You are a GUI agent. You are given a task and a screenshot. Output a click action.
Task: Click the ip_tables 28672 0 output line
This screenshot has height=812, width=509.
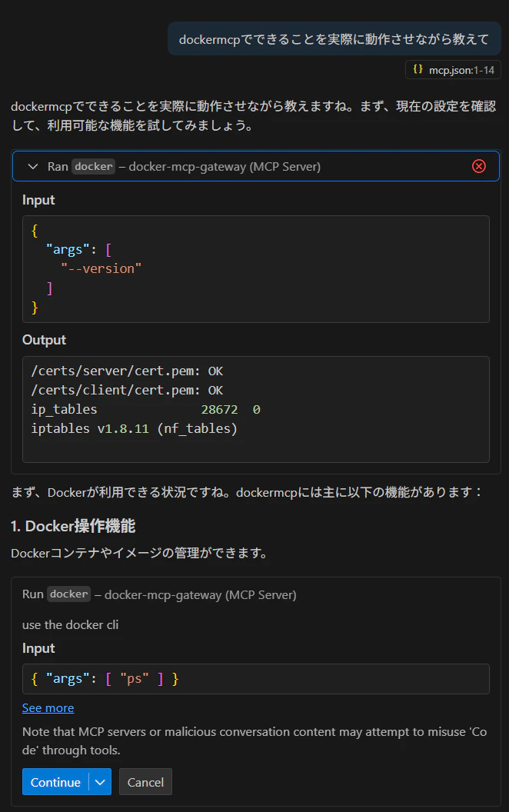pos(145,409)
